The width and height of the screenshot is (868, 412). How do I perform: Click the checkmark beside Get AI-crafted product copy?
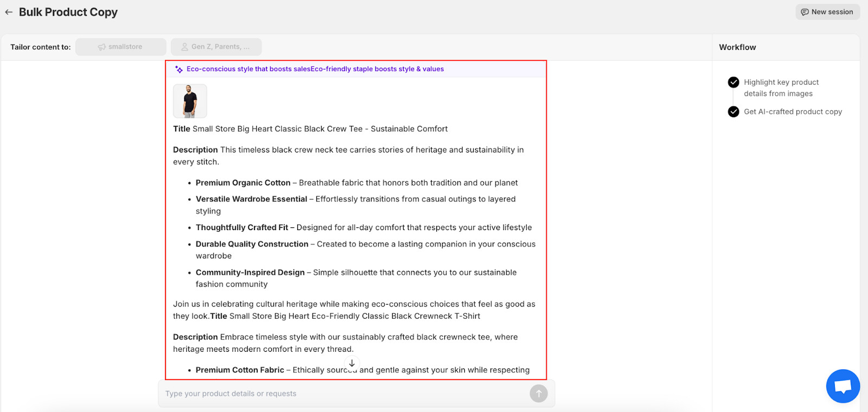click(733, 112)
